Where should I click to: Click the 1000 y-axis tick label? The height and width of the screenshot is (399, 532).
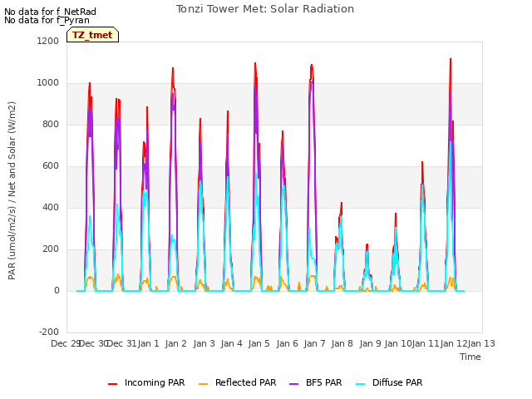(x=48, y=83)
